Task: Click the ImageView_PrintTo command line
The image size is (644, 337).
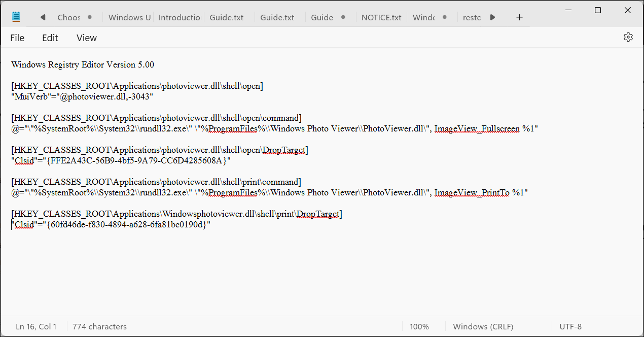Action: pyautogui.click(x=270, y=192)
